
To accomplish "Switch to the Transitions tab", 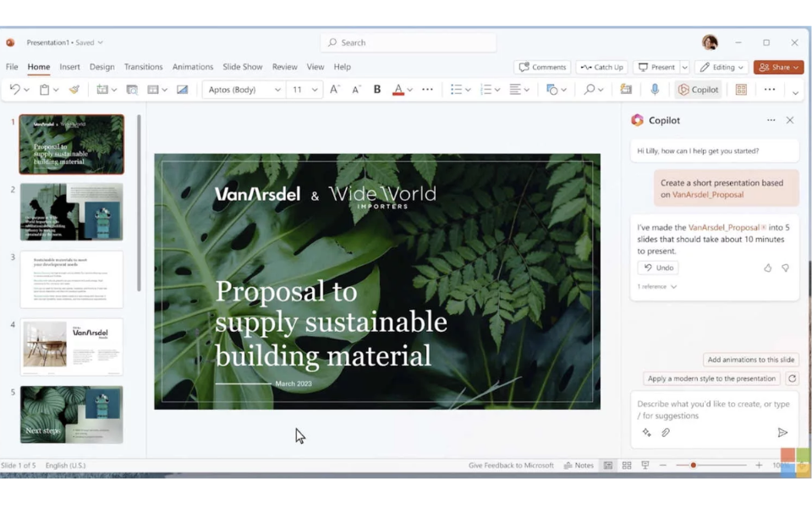I will [144, 67].
